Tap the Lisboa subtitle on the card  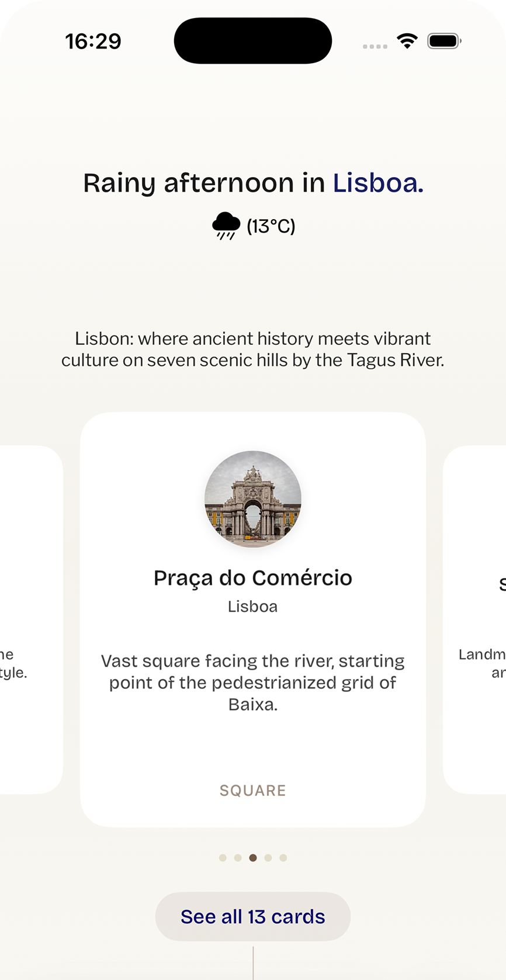click(253, 607)
